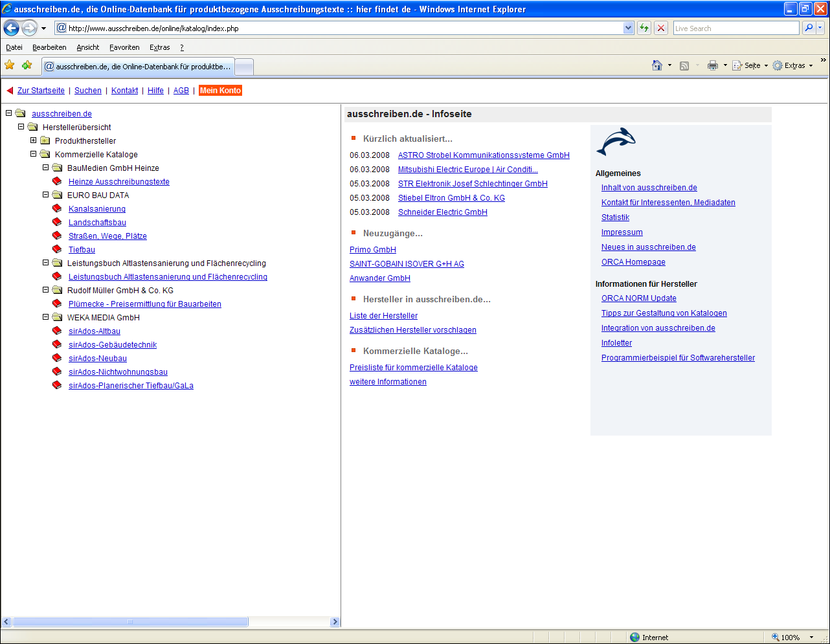Click the RSS feeds icon
This screenshot has height=644, width=830.
[x=684, y=65]
